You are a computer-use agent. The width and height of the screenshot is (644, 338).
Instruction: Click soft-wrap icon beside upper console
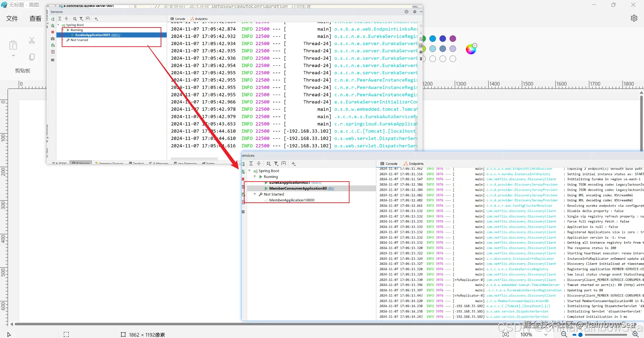coord(421,39)
